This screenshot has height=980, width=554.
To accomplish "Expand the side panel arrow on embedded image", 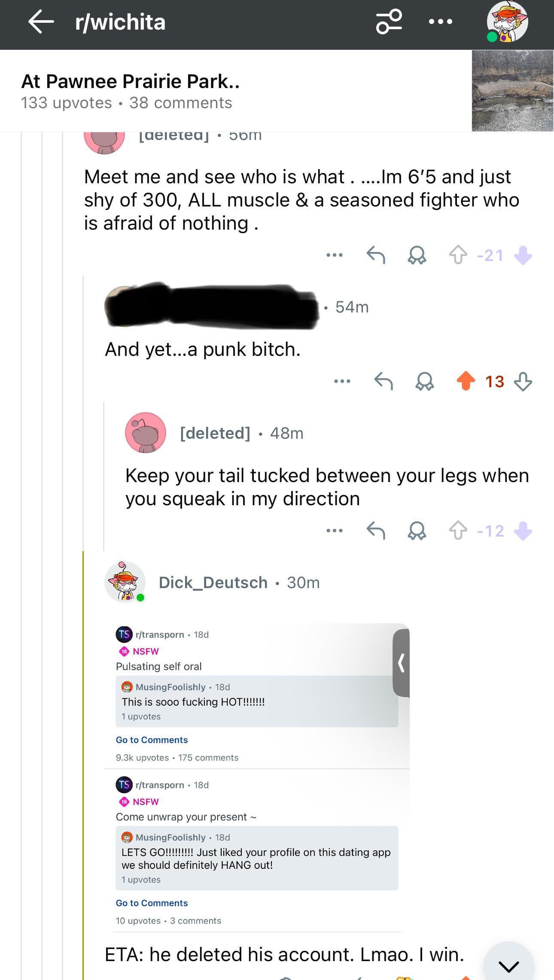I will (401, 663).
